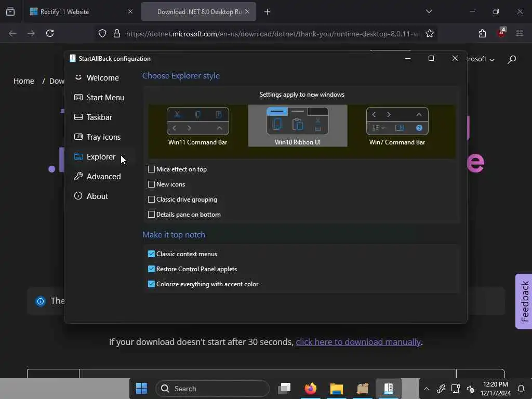The height and width of the screenshot is (399, 532).
Task: Click the tracking protection shield icon
Action: pyautogui.click(x=102, y=34)
